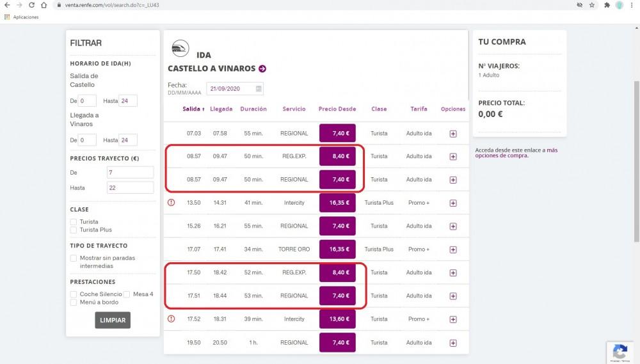
Task: Expand options for the 15.26 Regional train
Action: point(453,226)
